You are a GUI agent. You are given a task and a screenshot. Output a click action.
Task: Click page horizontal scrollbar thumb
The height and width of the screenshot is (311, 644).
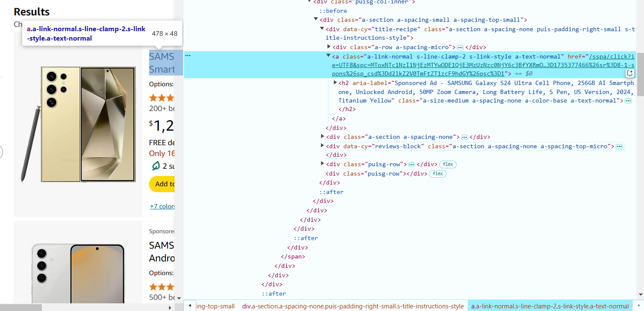pyautogui.click(x=20, y=307)
